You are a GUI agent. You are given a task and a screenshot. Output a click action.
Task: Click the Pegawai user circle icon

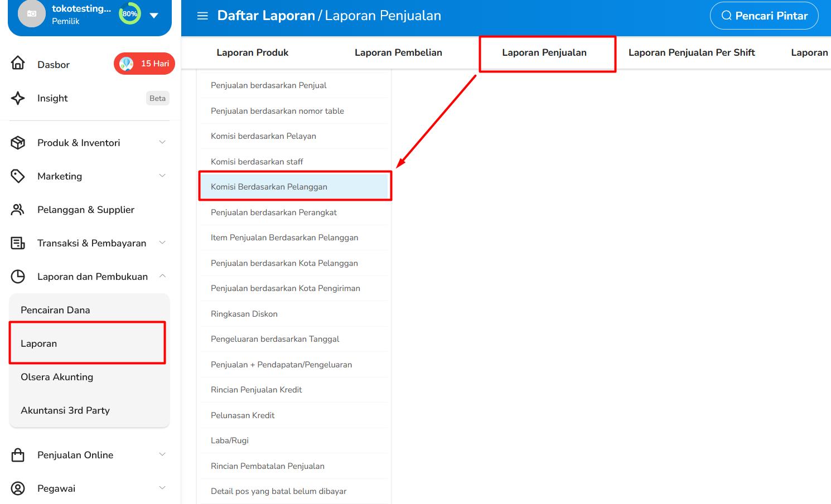pos(18,488)
